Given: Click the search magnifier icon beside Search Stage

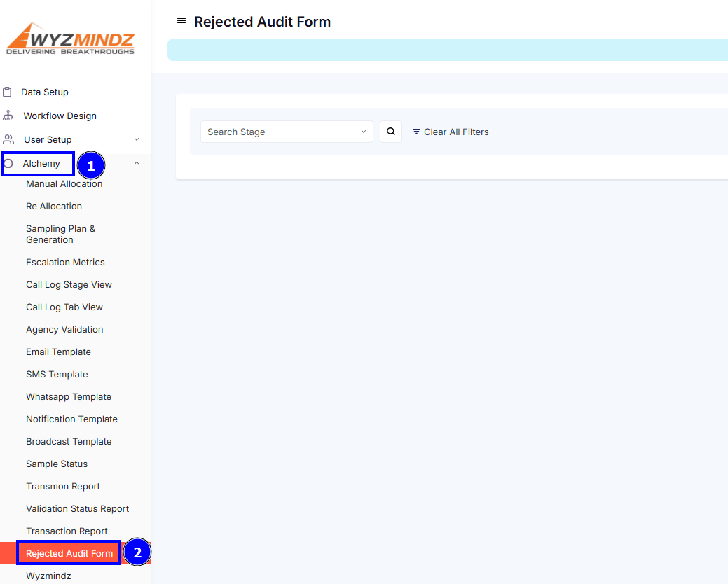Looking at the screenshot, I should tap(390, 132).
